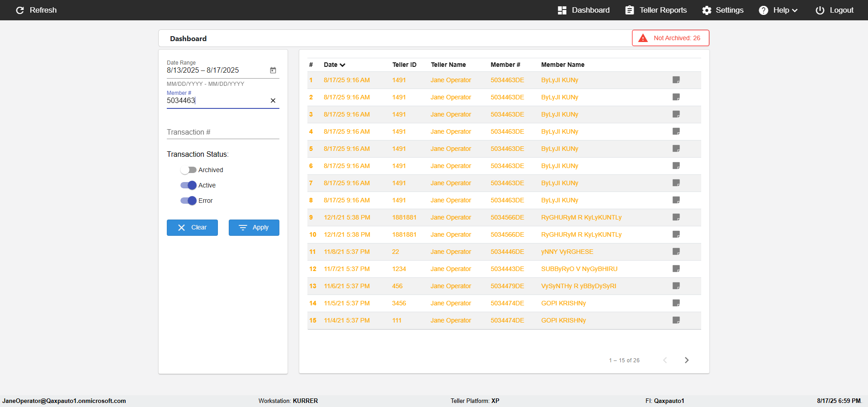Click the Refresh icon in top bar
Image resolution: width=868 pixels, height=407 pixels.
pos(20,10)
